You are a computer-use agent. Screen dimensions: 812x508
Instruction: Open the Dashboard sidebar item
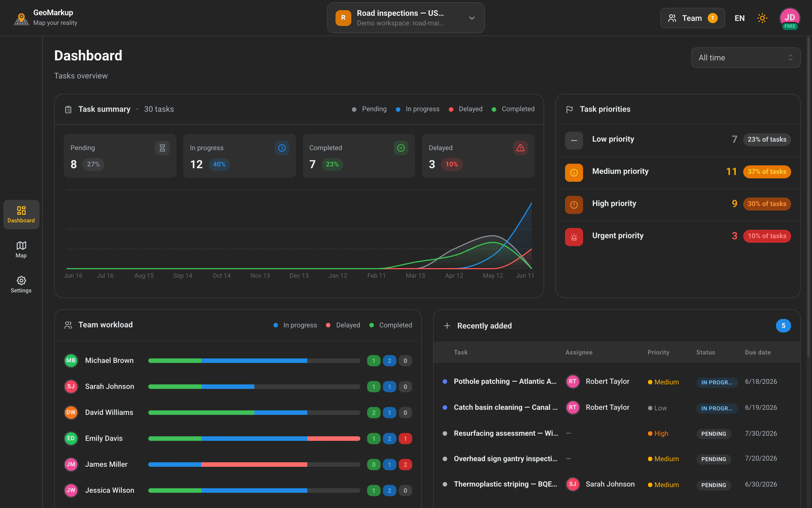pyautogui.click(x=21, y=214)
